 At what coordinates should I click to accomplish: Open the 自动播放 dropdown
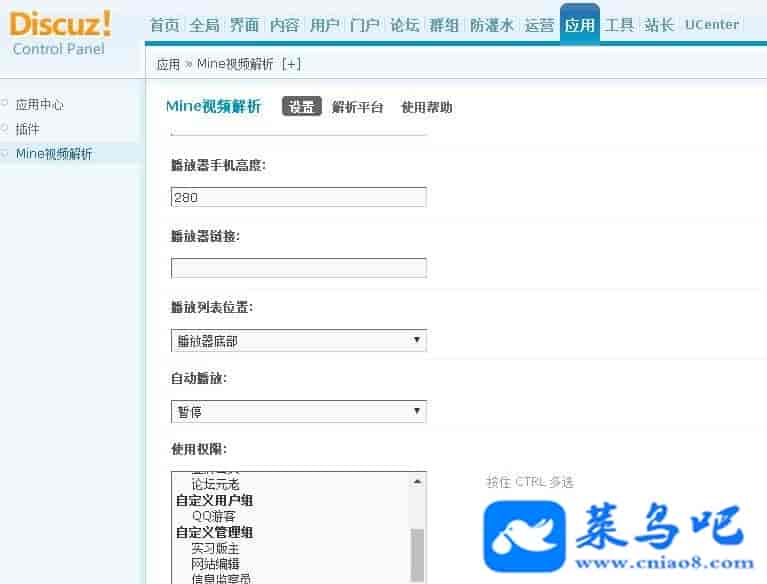299,411
